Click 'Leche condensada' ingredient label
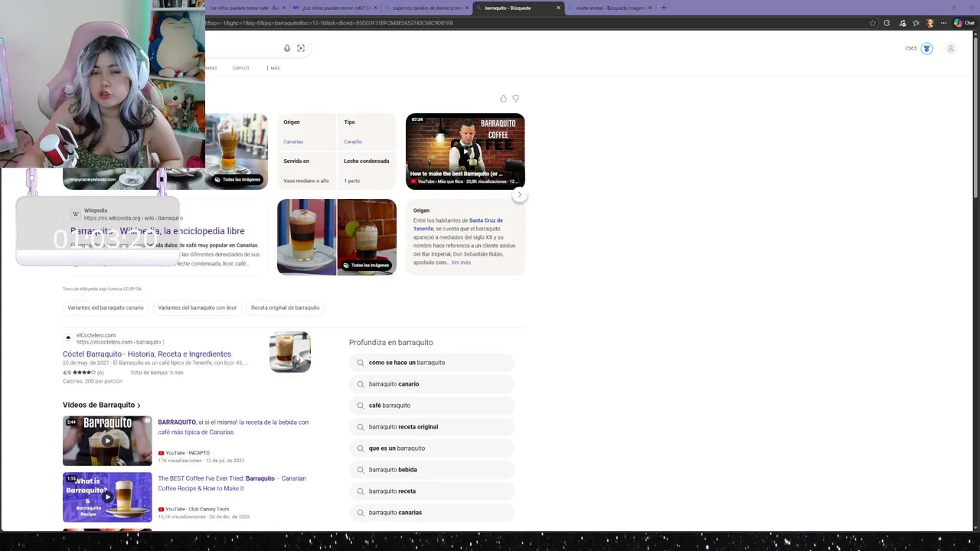Screen dimensions: 980x551 [x=367, y=161]
